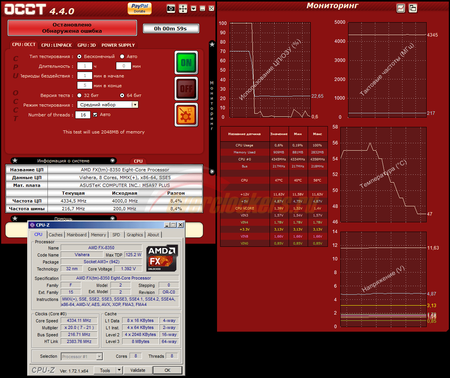
Task: Switch to the CPU : OCCT tab
Action: tap(23, 44)
